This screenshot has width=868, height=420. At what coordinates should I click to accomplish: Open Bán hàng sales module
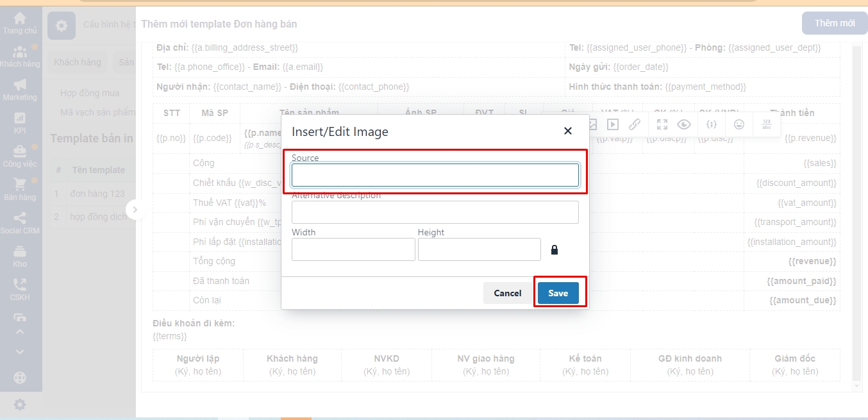(x=20, y=190)
